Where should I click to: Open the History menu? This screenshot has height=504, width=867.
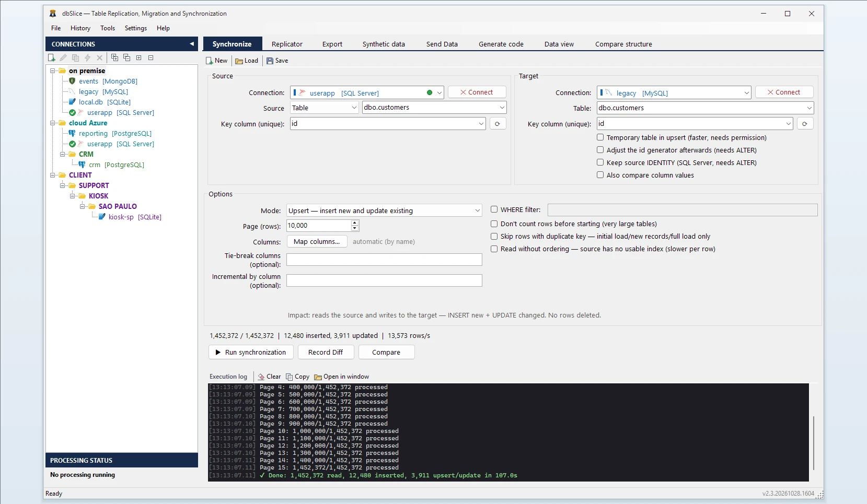[80, 28]
